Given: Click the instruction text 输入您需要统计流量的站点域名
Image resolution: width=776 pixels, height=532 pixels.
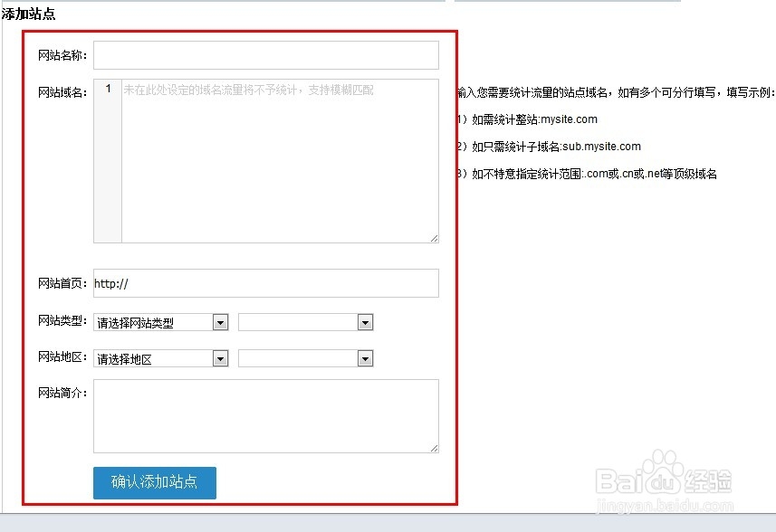Looking at the screenshot, I should tap(532, 92).
